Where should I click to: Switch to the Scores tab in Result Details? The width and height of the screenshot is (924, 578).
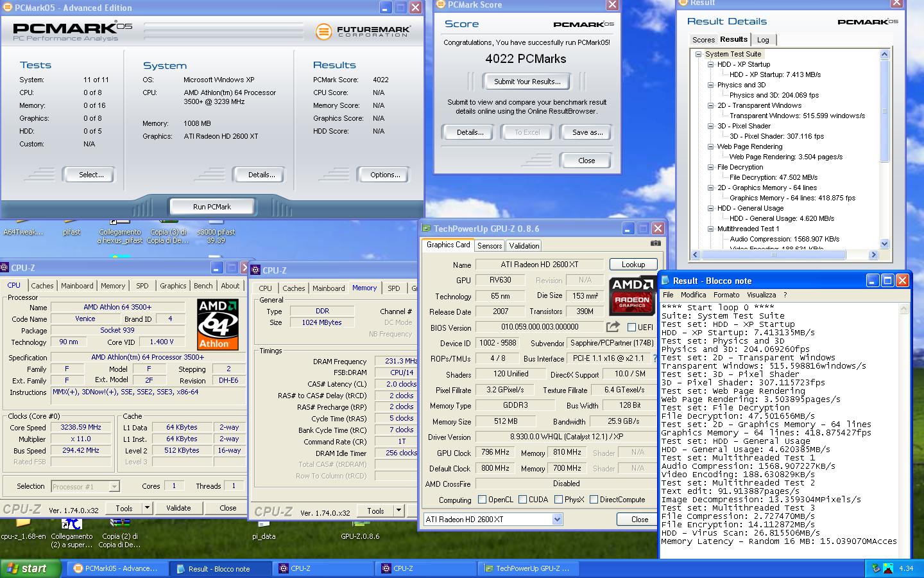point(703,40)
